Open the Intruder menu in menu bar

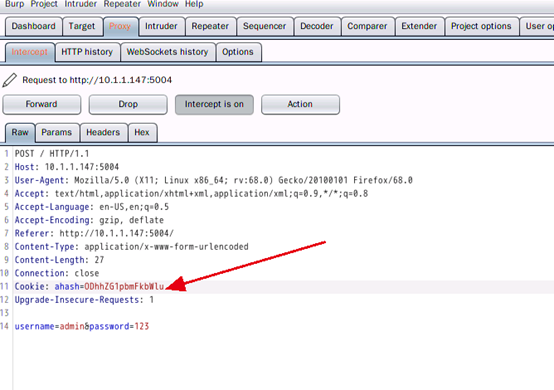point(81,4)
